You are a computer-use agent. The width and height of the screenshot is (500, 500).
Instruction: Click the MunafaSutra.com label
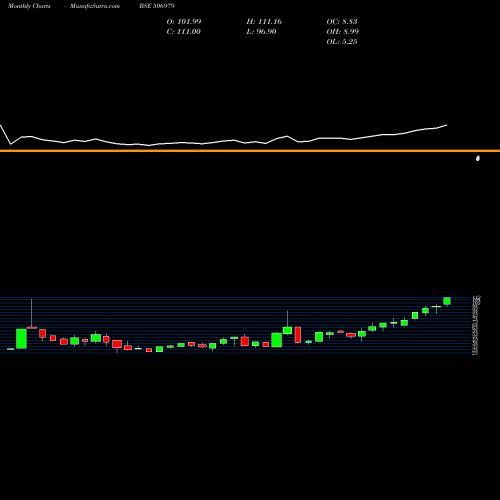point(95,6)
